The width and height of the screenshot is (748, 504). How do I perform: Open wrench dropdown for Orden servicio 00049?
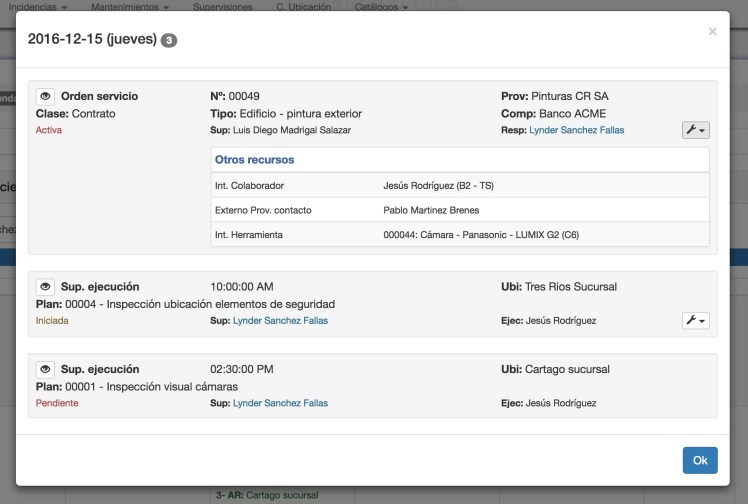point(695,130)
